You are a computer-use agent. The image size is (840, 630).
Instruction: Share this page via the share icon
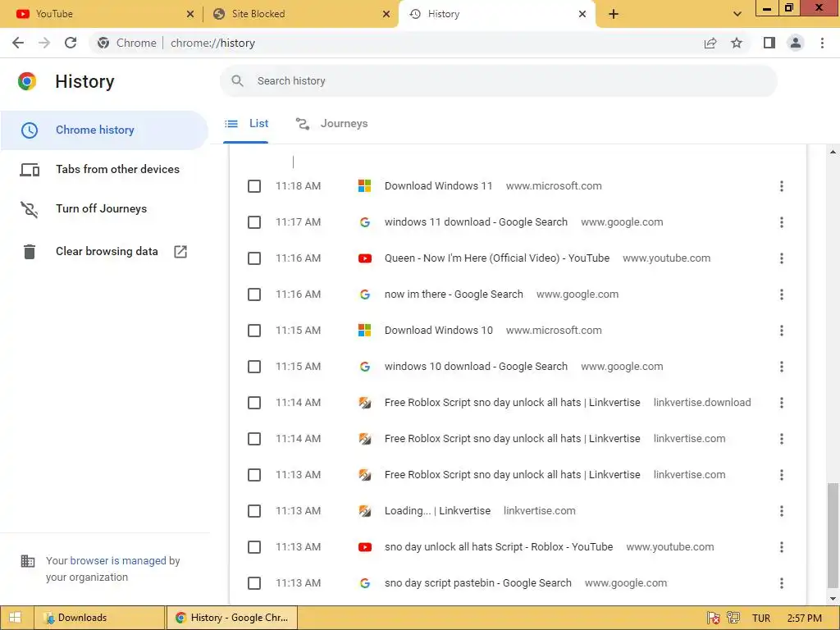tap(710, 43)
